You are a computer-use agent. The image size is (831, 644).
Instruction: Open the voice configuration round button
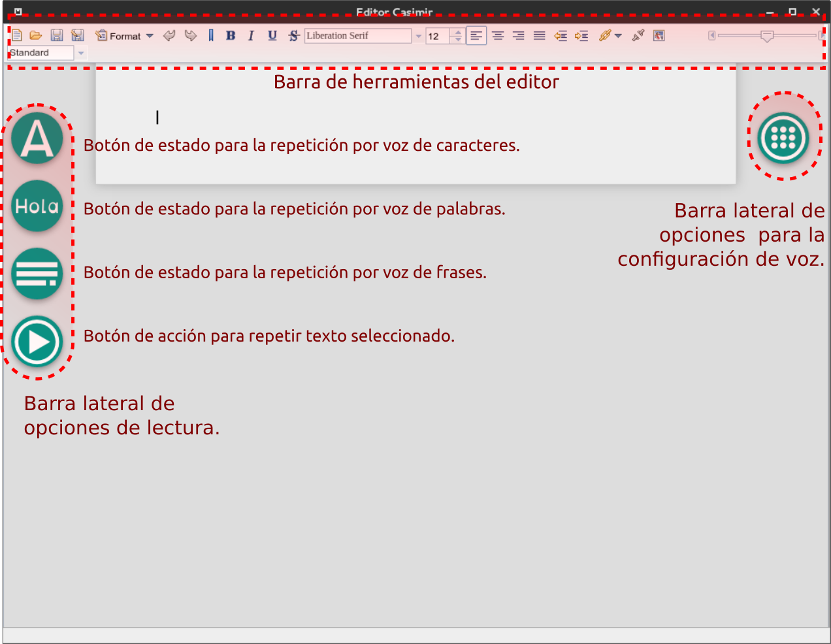pos(783,138)
